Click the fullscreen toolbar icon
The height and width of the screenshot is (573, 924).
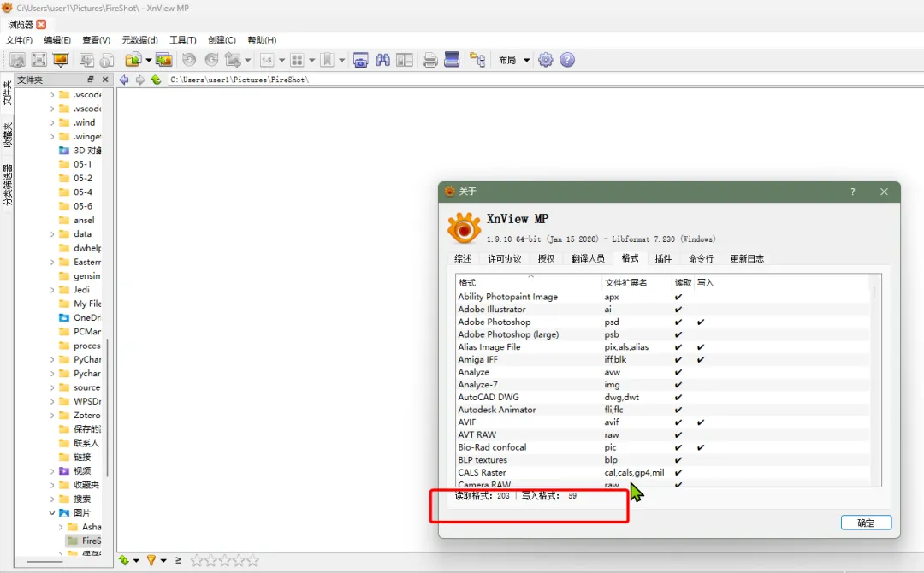38,60
